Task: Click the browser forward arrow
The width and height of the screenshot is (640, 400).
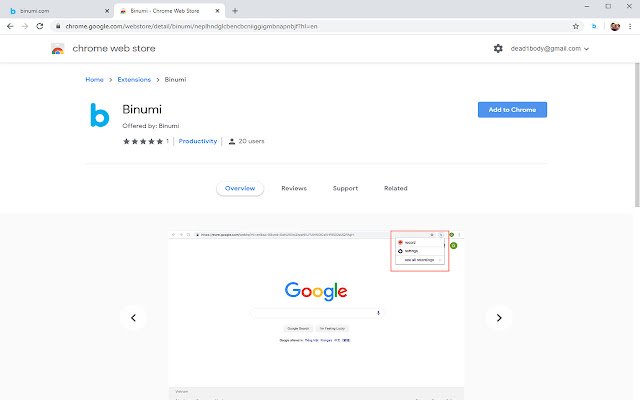Action: click(x=25, y=26)
